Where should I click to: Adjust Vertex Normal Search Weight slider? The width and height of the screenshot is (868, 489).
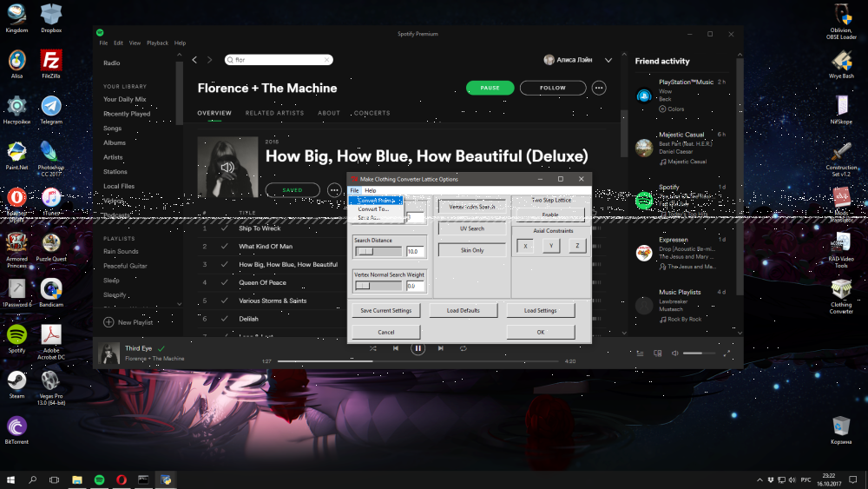click(378, 286)
